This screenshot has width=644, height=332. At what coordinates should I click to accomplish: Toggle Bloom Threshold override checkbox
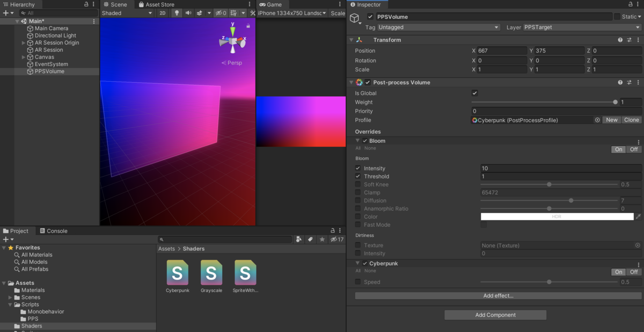coord(358,176)
